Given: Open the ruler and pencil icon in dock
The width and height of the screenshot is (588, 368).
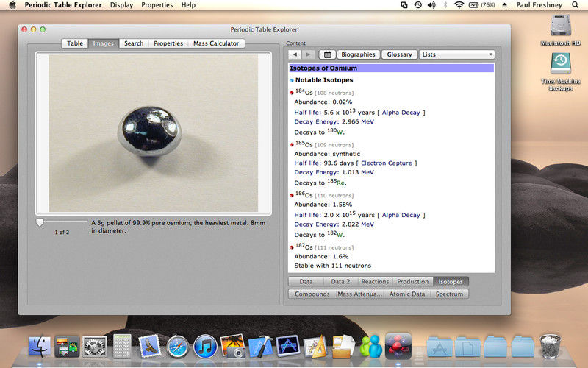Looking at the screenshot, I should click(315, 347).
